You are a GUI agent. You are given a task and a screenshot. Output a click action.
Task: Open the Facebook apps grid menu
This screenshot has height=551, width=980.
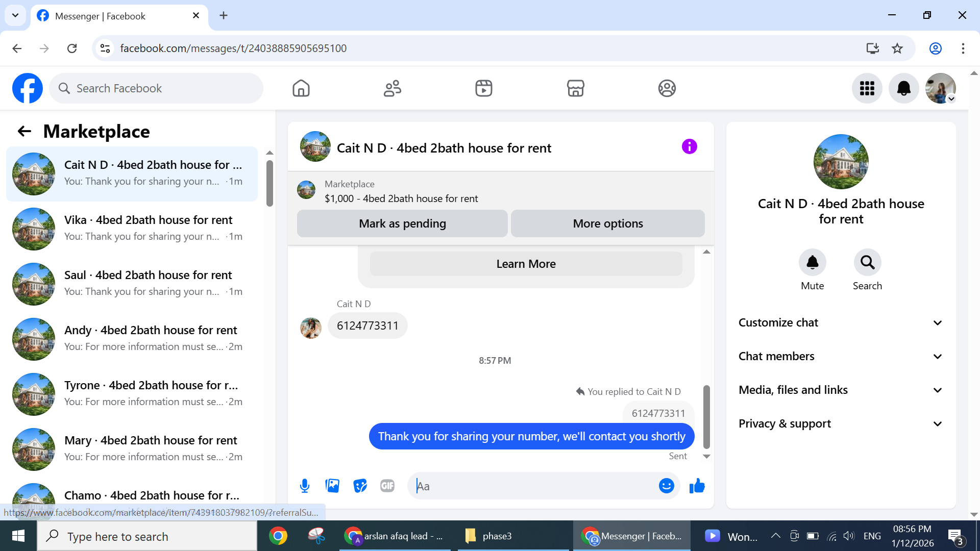coord(867,88)
